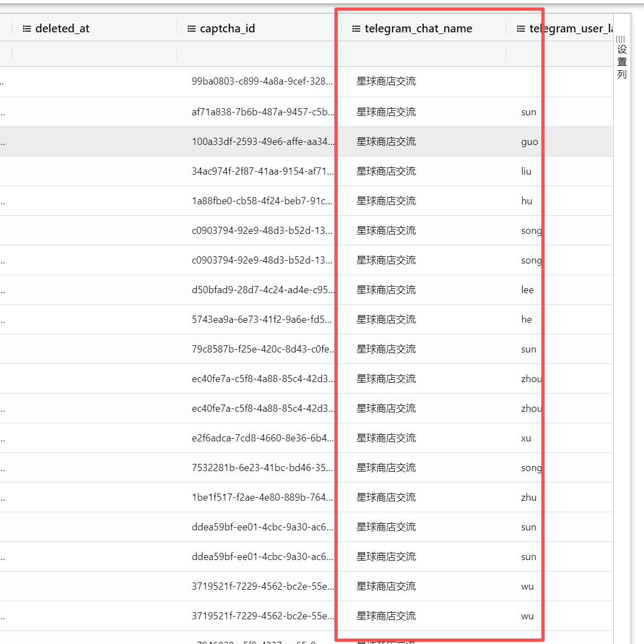Focus the filter field under telegram_user_la
Screen dimensions: 644x644
(559, 54)
